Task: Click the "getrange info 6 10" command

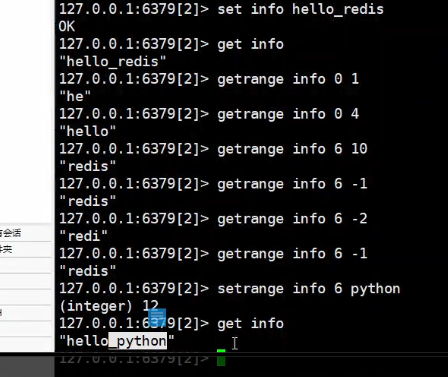Action: click(292, 149)
